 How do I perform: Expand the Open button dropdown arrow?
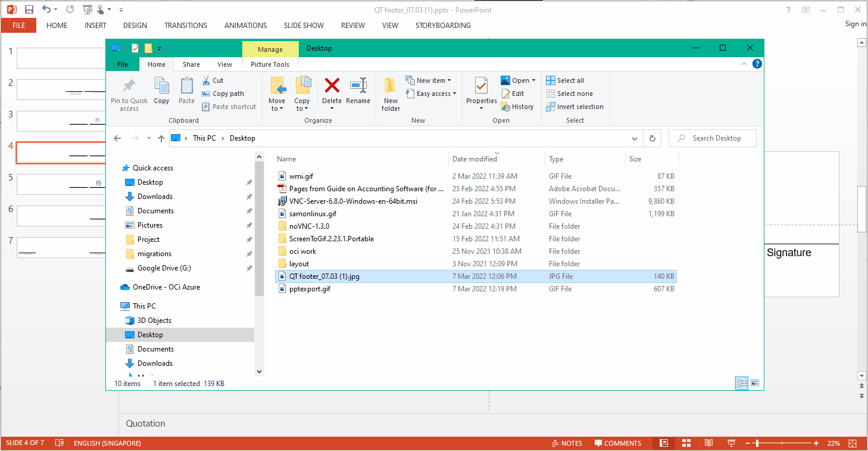(x=533, y=80)
